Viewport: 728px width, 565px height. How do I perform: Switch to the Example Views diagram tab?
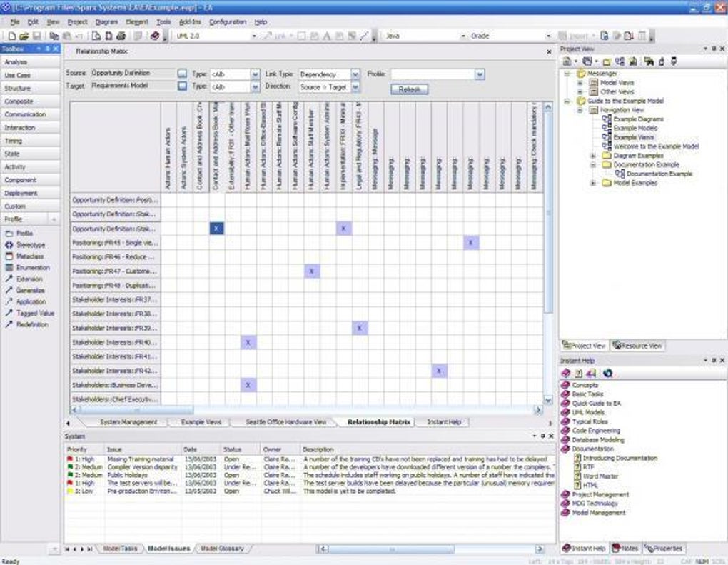201,422
